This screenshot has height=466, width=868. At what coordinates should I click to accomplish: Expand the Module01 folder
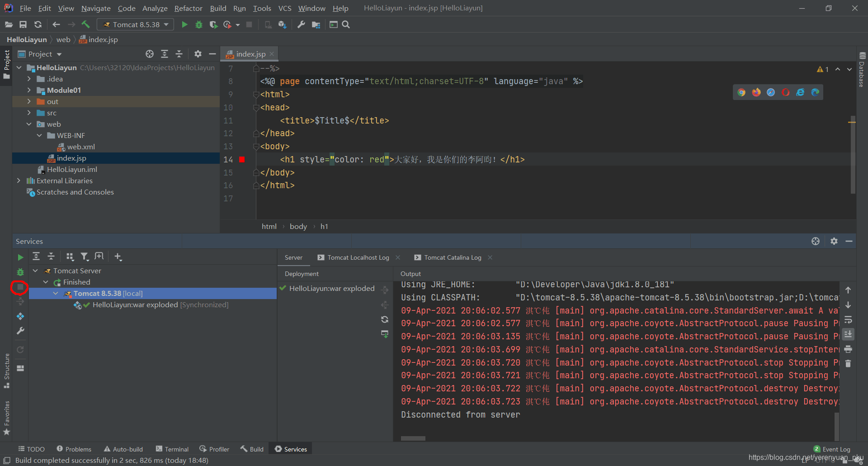pyautogui.click(x=29, y=90)
